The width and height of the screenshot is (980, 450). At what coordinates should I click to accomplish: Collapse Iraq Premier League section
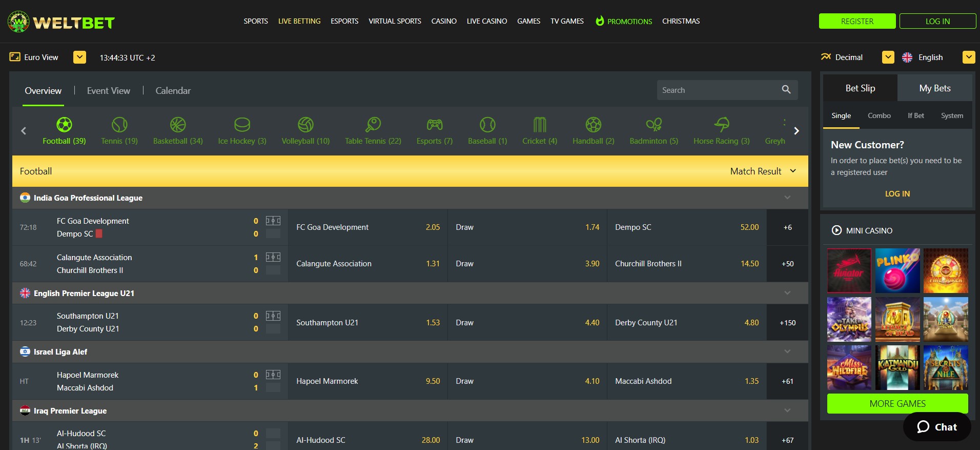pyautogui.click(x=787, y=410)
